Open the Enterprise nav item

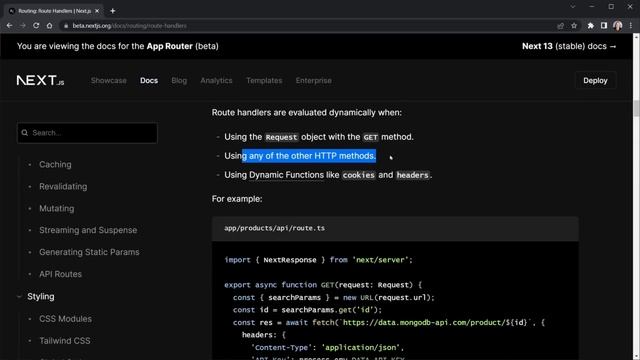point(313,80)
